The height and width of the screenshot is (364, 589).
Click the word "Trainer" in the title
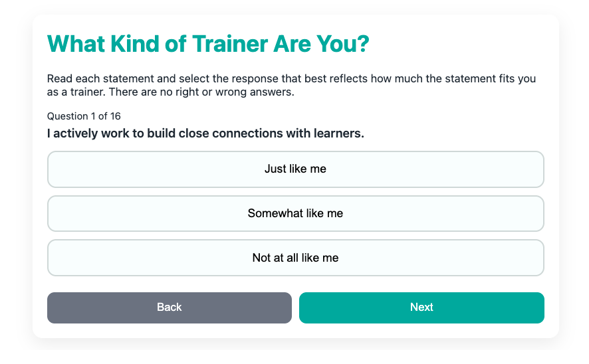(229, 45)
